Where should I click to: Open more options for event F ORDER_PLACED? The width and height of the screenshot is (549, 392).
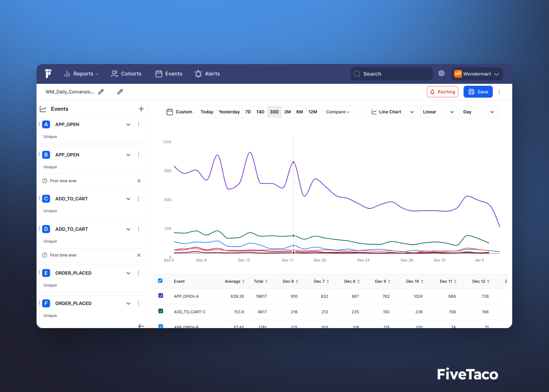(139, 304)
